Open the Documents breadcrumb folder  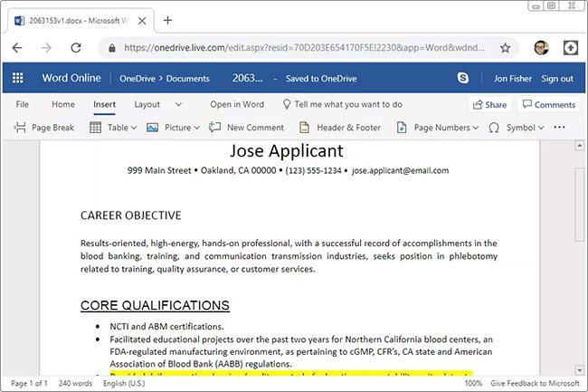click(188, 79)
